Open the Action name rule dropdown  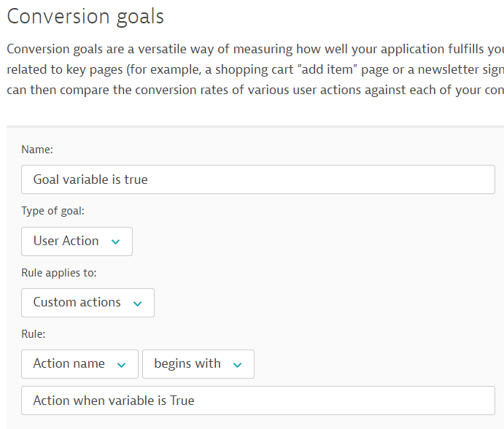pos(80,364)
